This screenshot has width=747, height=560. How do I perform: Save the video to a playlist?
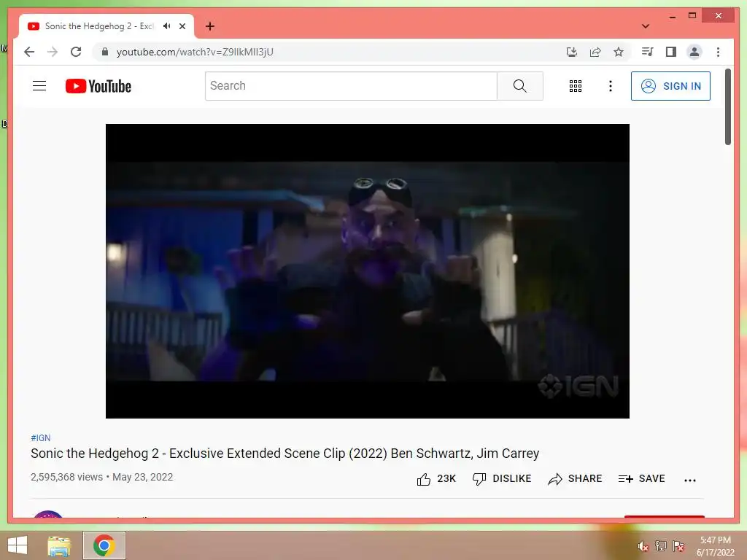pos(641,478)
